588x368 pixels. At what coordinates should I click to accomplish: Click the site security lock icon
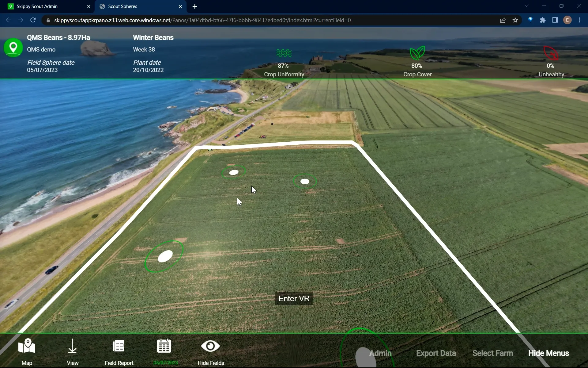(48, 20)
